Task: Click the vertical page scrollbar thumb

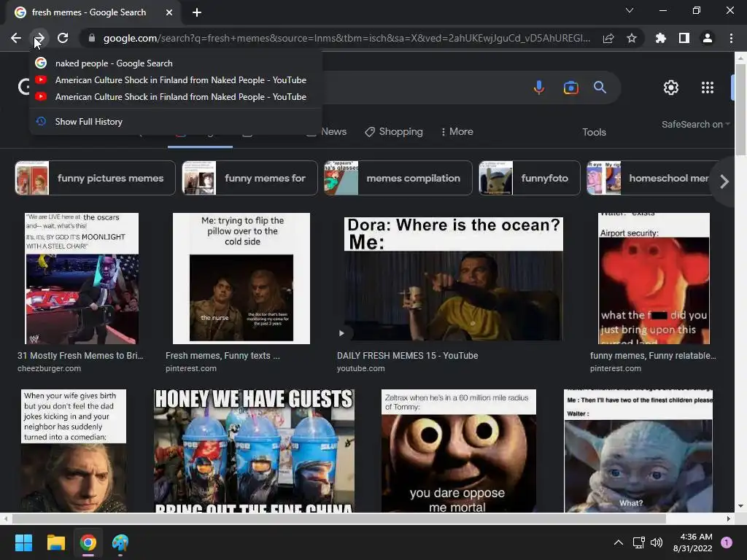Action: pos(740,109)
